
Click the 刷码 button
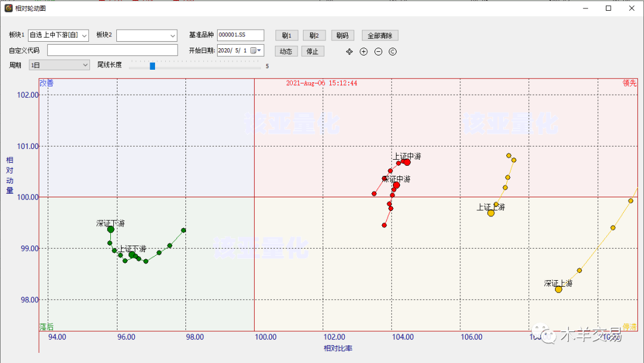click(x=342, y=36)
